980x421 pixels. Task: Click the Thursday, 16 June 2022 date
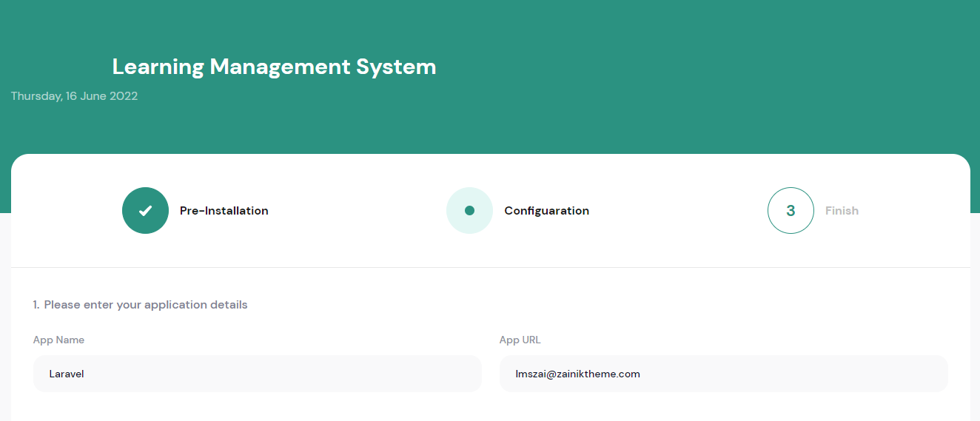point(74,96)
